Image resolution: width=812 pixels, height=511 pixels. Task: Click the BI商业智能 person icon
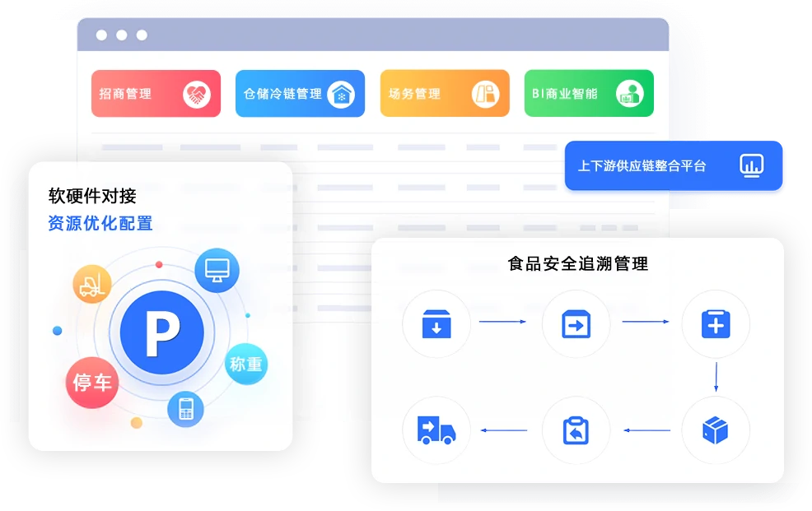click(629, 95)
